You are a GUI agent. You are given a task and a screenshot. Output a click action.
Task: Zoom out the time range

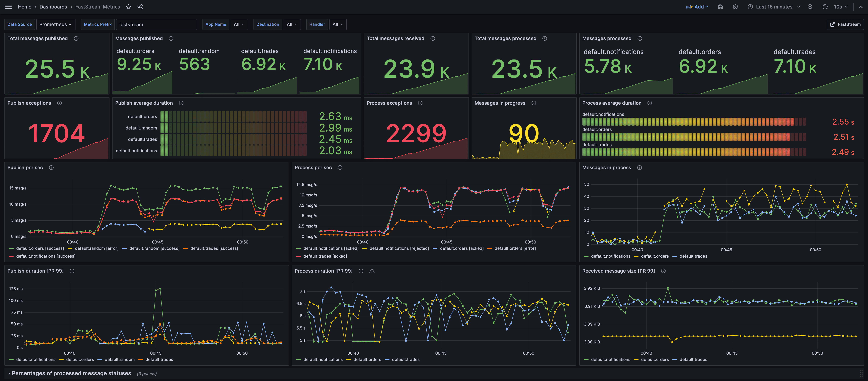(x=810, y=7)
